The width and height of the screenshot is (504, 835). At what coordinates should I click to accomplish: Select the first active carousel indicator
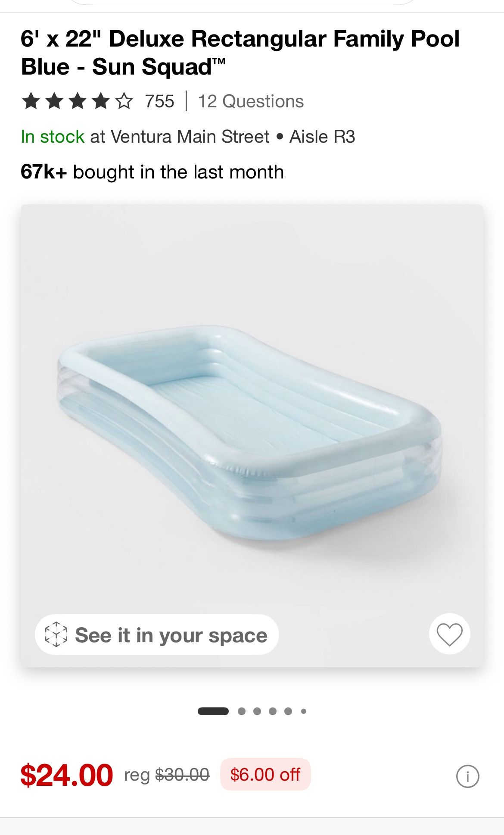coord(213,711)
